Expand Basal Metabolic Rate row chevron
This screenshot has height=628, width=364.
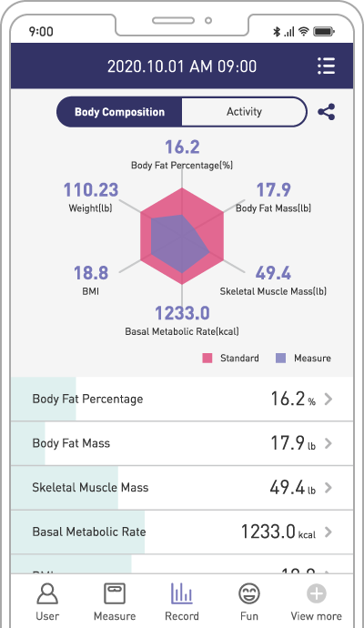click(x=329, y=532)
